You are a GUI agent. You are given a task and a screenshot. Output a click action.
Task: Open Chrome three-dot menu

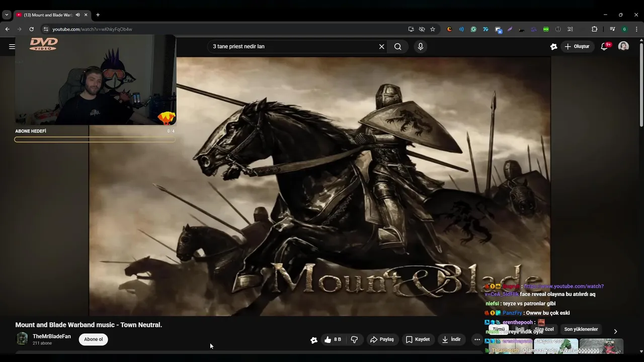pyautogui.click(x=636, y=29)
